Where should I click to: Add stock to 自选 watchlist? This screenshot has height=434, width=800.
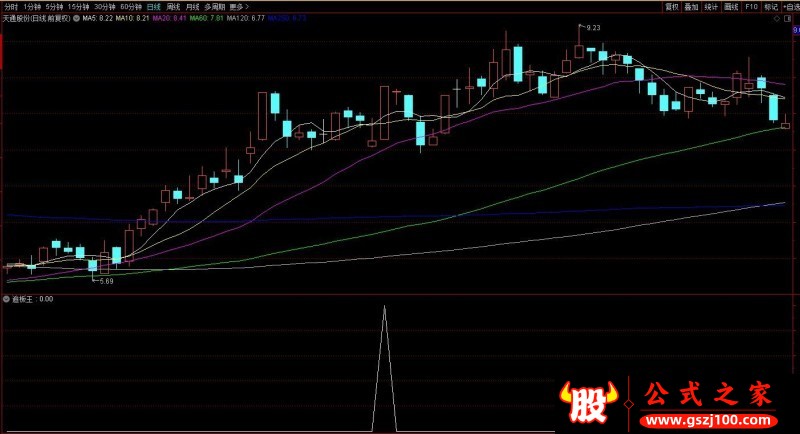point(790,7)
